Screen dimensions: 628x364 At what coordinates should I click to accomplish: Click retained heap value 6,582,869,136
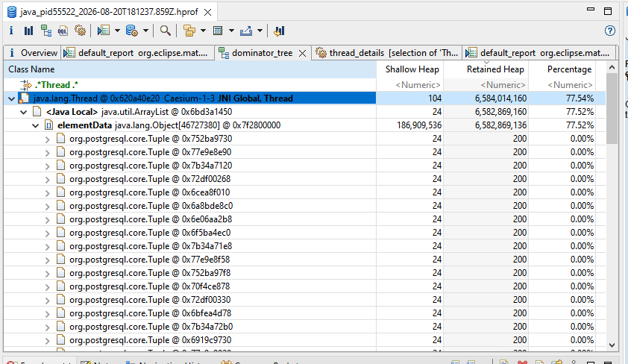500,125
